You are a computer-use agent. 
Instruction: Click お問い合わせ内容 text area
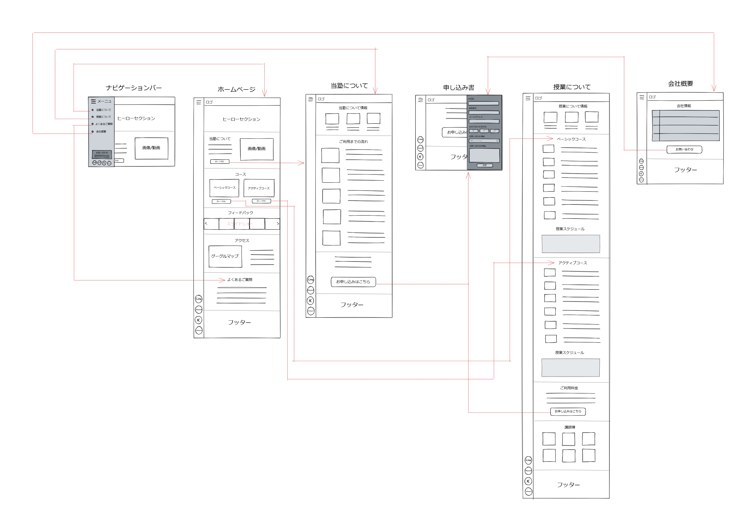click(484, 156)
